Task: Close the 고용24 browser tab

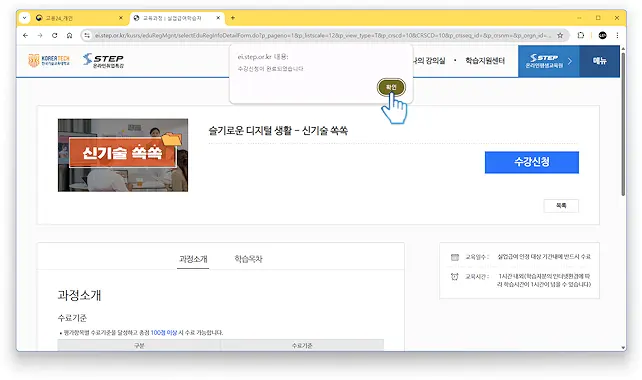Action: pyautogui.click(x=120, y=18)
